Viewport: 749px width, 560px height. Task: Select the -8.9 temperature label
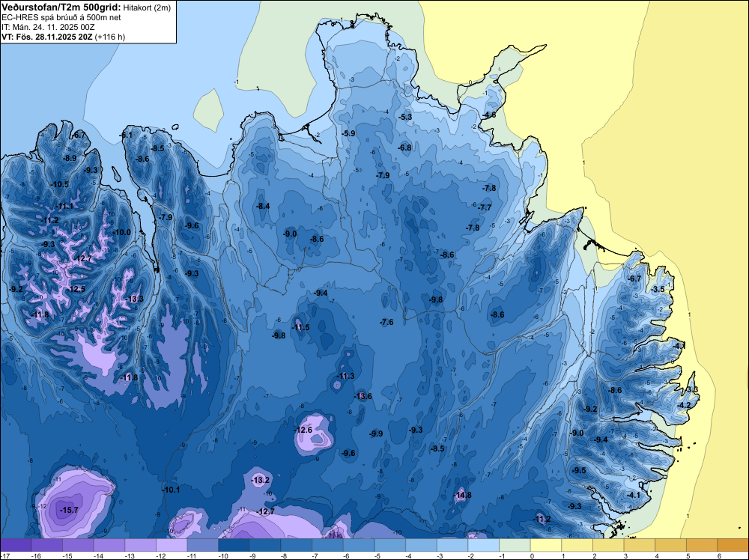click(x=69, y=158)
